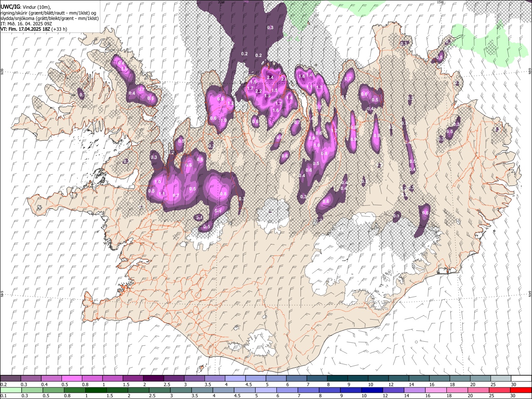Screen dimensions: 532x399
Task: Select lower legend violet swatch between 12 and 14
Action: point(393,390)
